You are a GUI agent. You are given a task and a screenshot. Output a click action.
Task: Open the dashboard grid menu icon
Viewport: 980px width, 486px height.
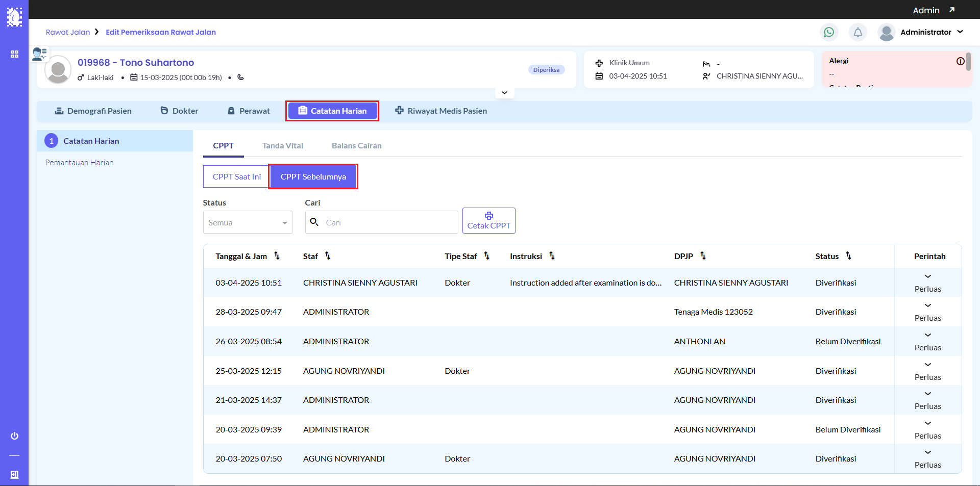pyautogui.click(x=14, y=54)
